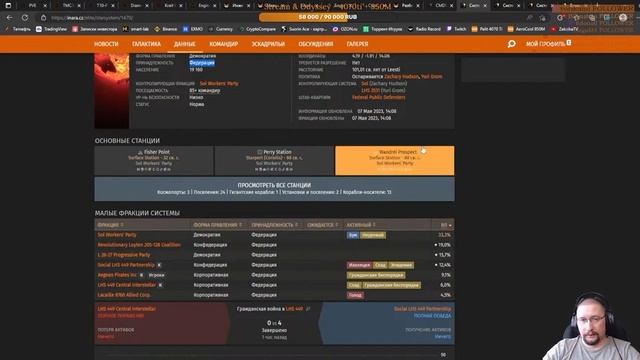This screenshot has height=360, width=640.
Task: Click the site info icon in the address bar
Action: 43,18
